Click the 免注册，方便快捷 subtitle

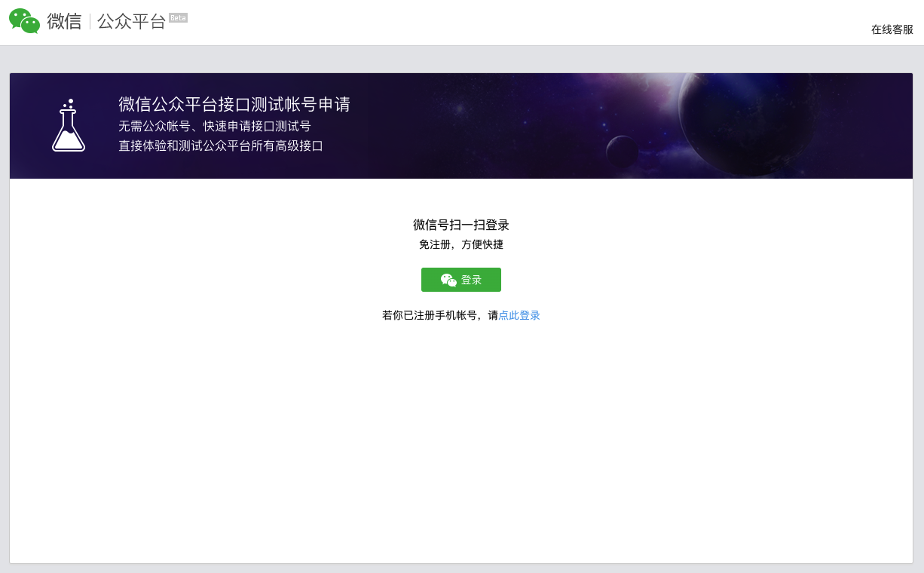461,245
